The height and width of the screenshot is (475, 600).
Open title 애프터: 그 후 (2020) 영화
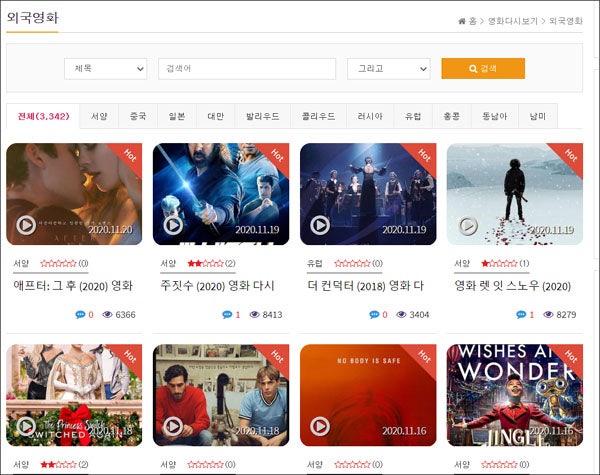coord(73,286)
